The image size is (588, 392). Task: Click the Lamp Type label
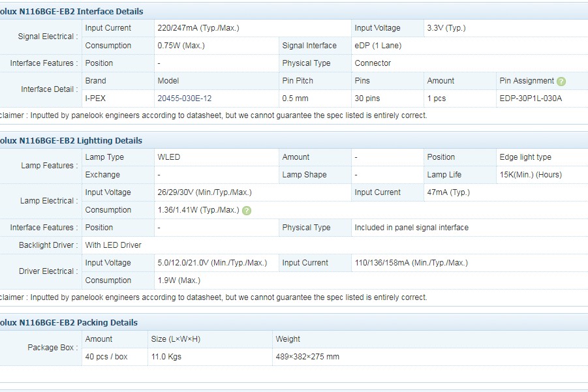pos(104,157)
